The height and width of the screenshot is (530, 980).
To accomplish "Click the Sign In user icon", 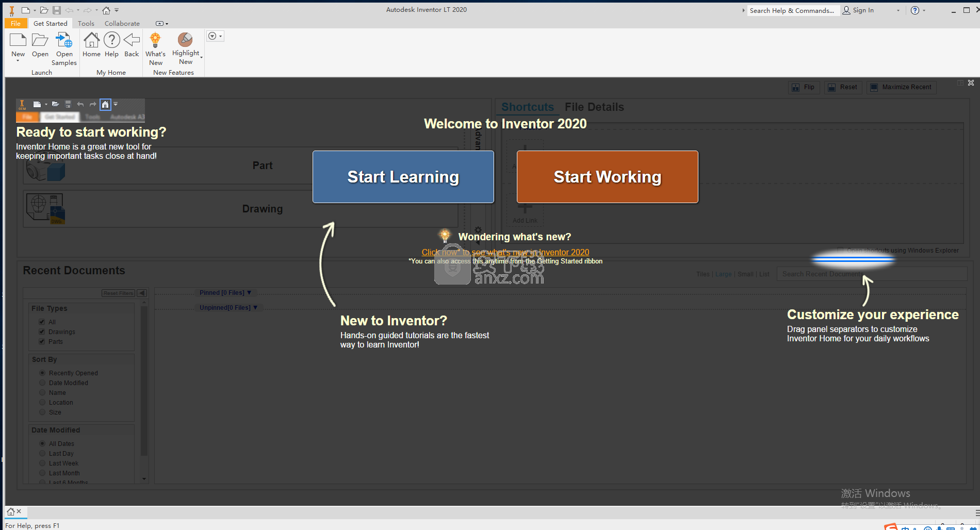I will click(846, 10).
